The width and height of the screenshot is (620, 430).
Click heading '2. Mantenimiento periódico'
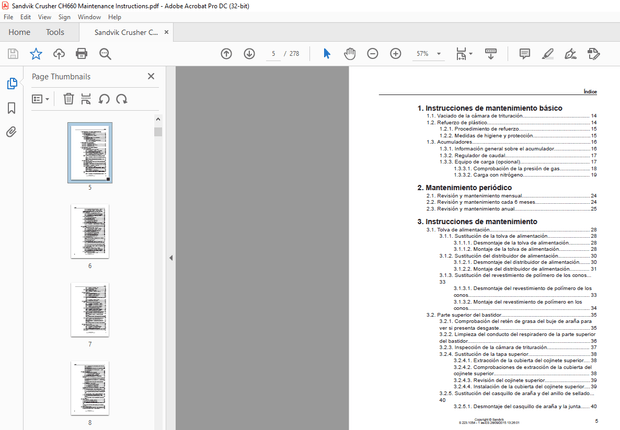465,188
